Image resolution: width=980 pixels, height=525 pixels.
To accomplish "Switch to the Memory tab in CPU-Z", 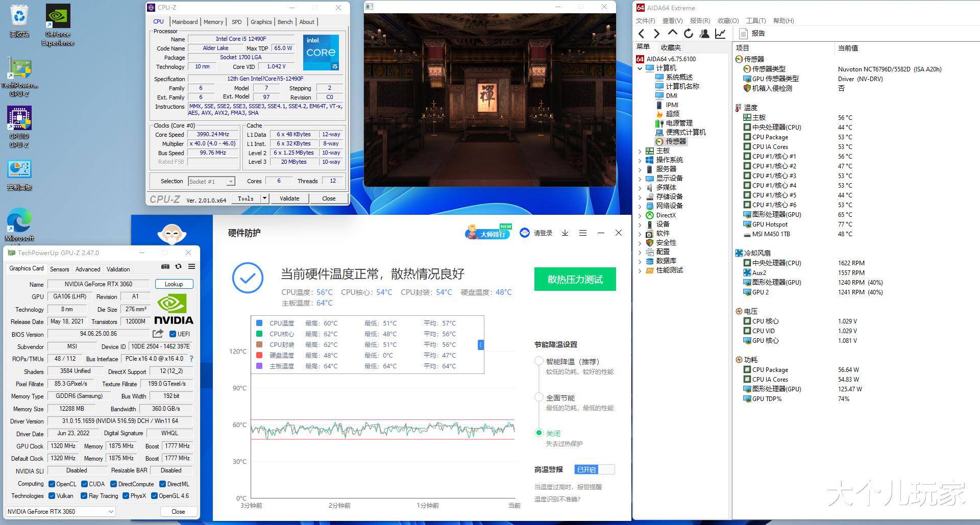I will (213, 21).
